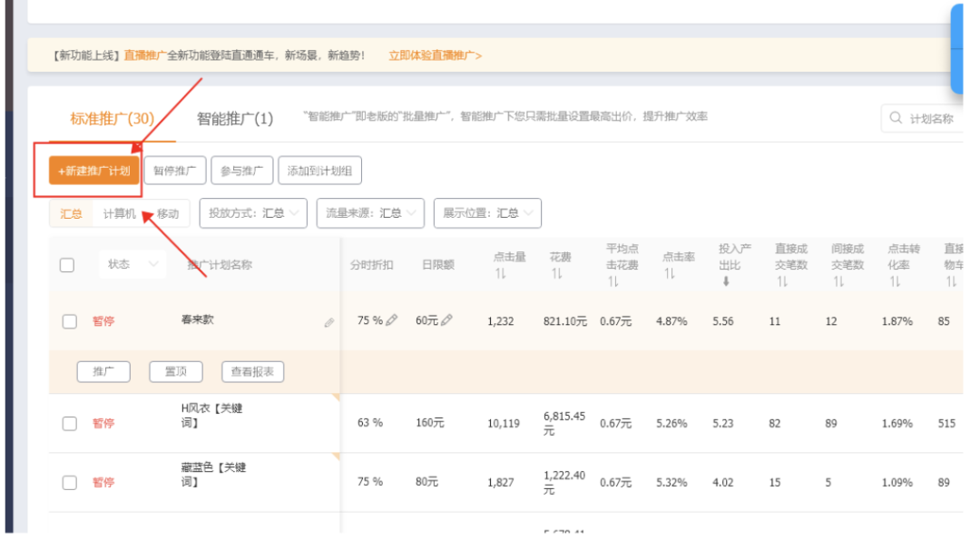Image resolution: width=980 pixels, height=560 pixels.
Task: Open 查看报表 for the 春来款 plan
Action: tap(252, 371)
